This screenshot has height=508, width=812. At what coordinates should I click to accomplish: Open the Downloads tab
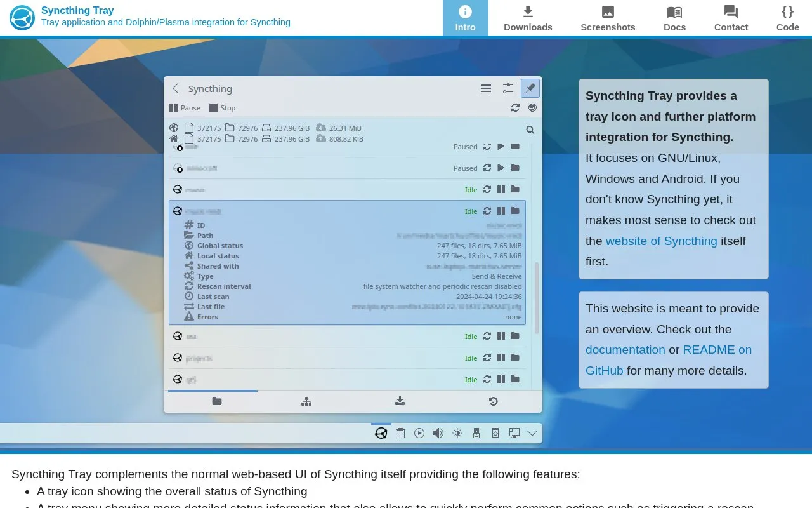coord(528,18)
